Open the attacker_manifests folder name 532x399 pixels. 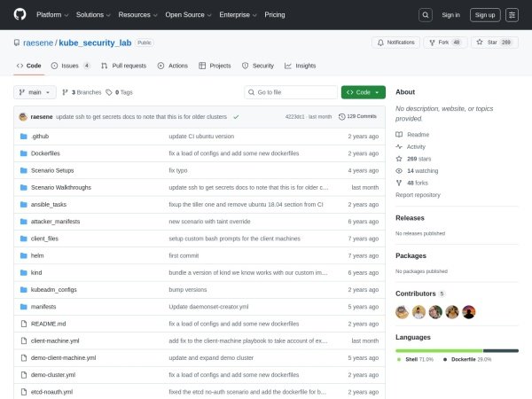click(55, 222)
